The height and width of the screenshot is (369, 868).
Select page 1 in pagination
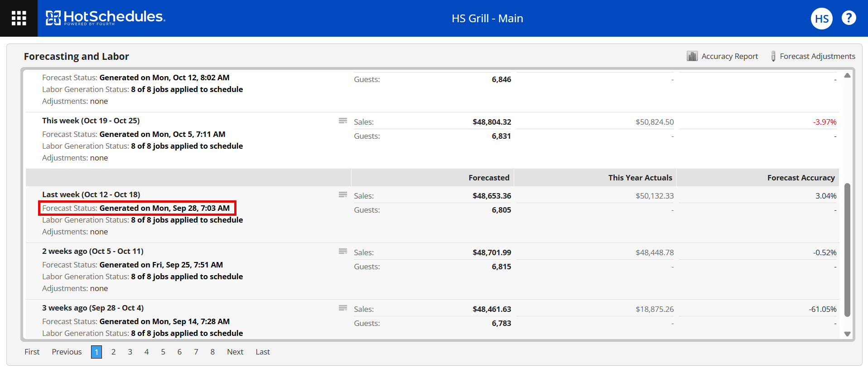[x=96, y=352]
